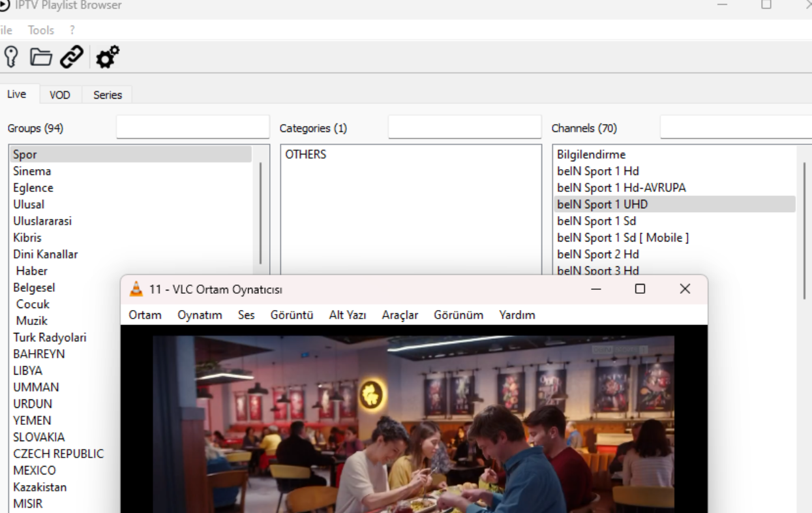Switch to the Series tab
812x513 pixels.
(108, 95)
